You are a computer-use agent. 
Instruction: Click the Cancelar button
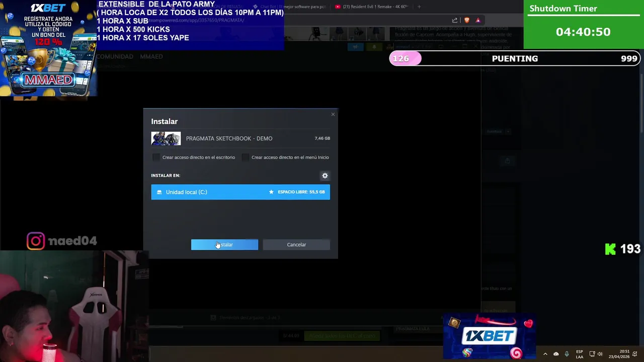tap(296, 244)
